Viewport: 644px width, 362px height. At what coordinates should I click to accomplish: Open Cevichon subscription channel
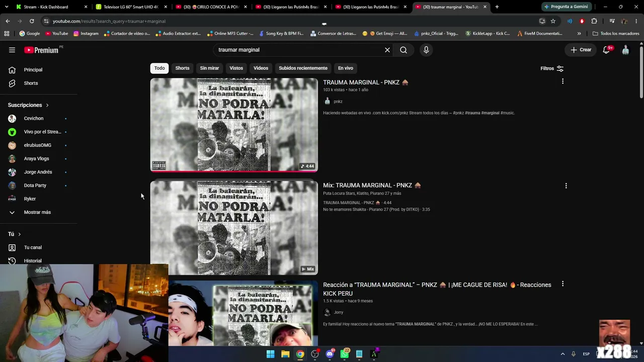click(x=34, y=118)
